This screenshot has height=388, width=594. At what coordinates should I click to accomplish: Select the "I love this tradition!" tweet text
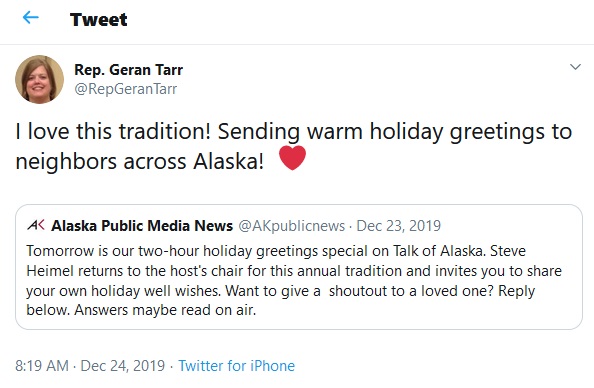coord(113,131)
